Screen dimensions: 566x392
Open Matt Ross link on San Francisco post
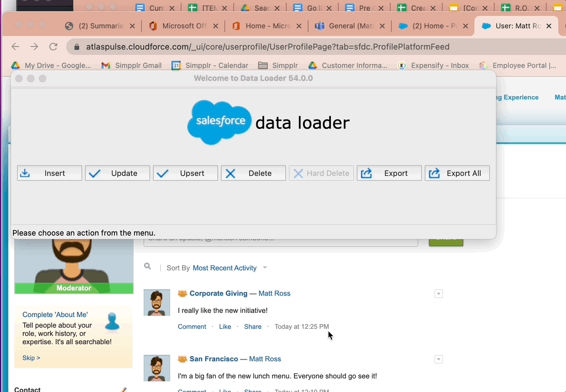pyautogui.click(x=265, y=359)
